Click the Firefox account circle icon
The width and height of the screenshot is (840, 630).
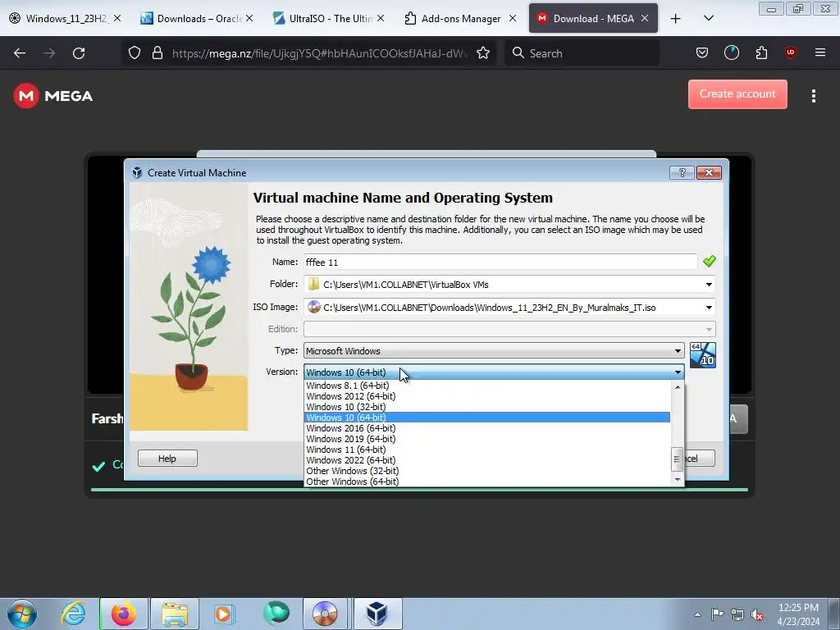[731, 52]
